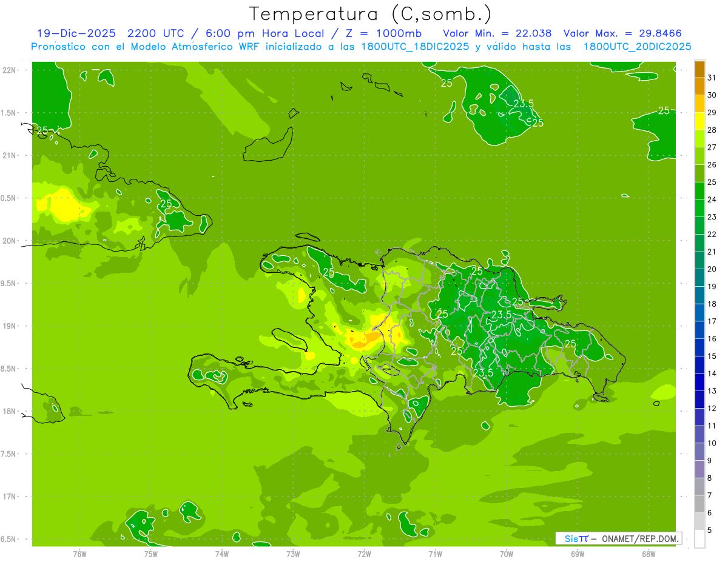Click the 5 value on the color scale
The width and height of the screenshot is (728, 562).
[710, 530]
